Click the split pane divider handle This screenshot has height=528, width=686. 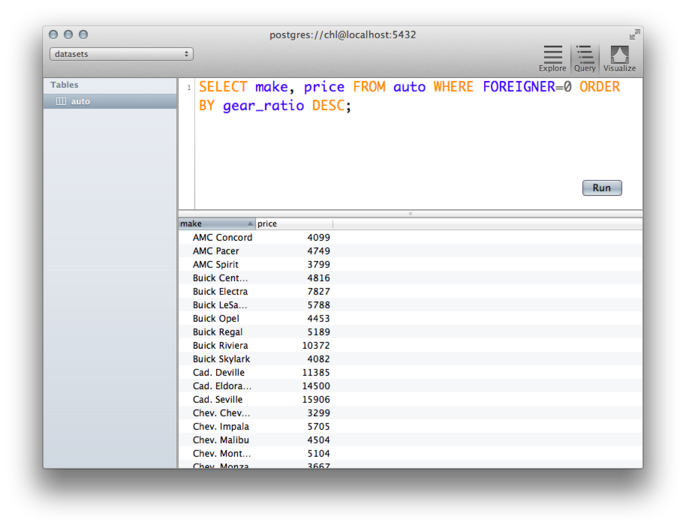(x=410, y=213)
